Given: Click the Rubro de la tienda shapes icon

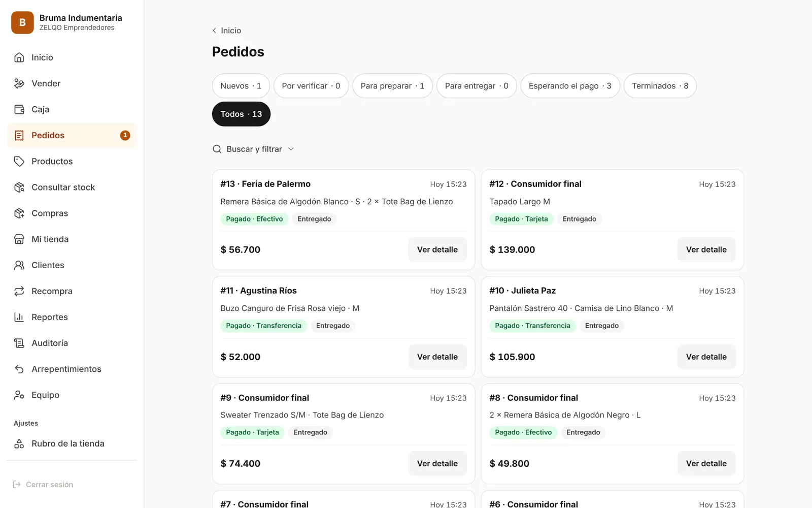Looking at the screenshot, I should click(x=19, y=443).
